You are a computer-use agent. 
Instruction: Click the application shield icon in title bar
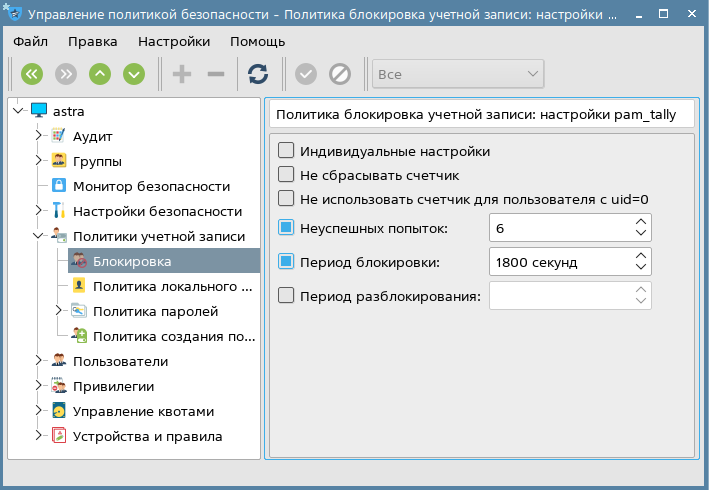pos(14,13)
